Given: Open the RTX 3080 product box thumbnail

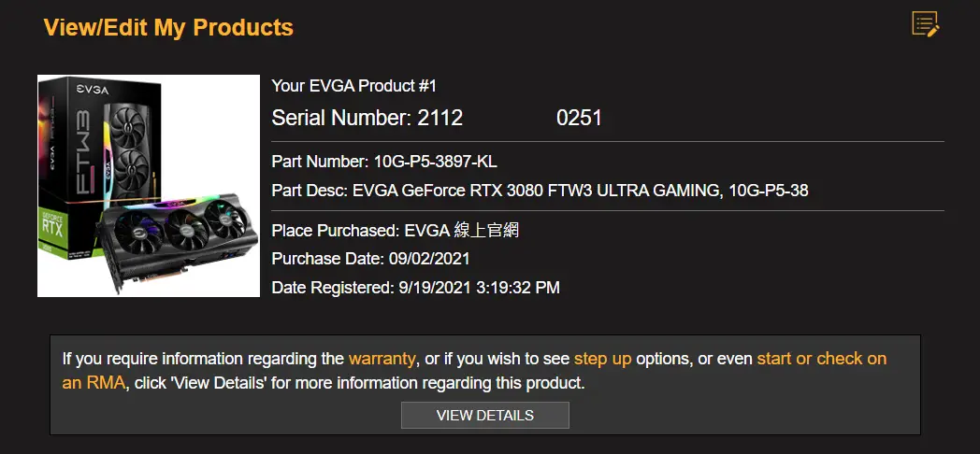Looking at the screenshot, I should 149,186.
